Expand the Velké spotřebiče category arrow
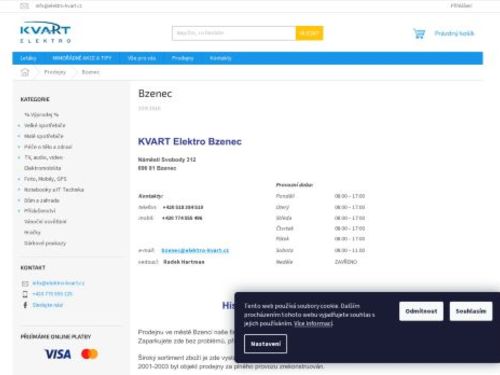The height and width of the screenshot is (375, 500). pos(19,126)
